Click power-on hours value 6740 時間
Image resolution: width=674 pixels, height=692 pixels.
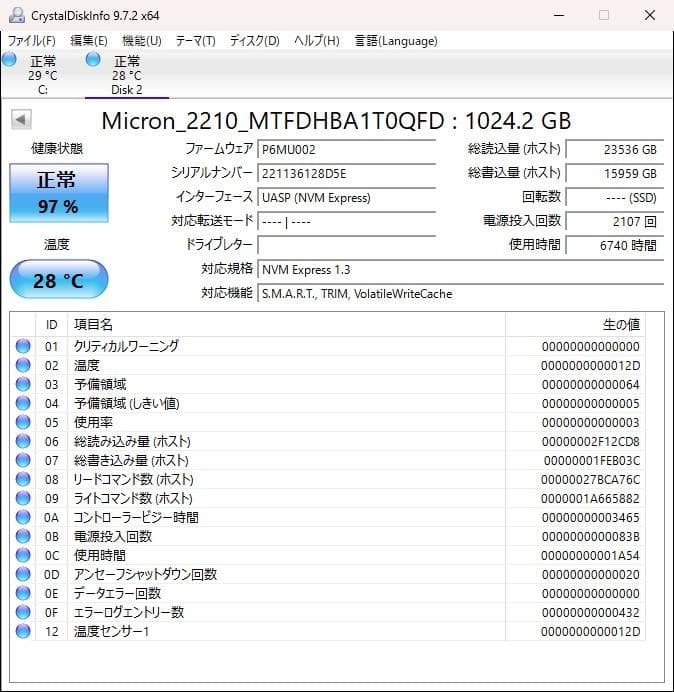pyautogui.click(x=614, y=245)
